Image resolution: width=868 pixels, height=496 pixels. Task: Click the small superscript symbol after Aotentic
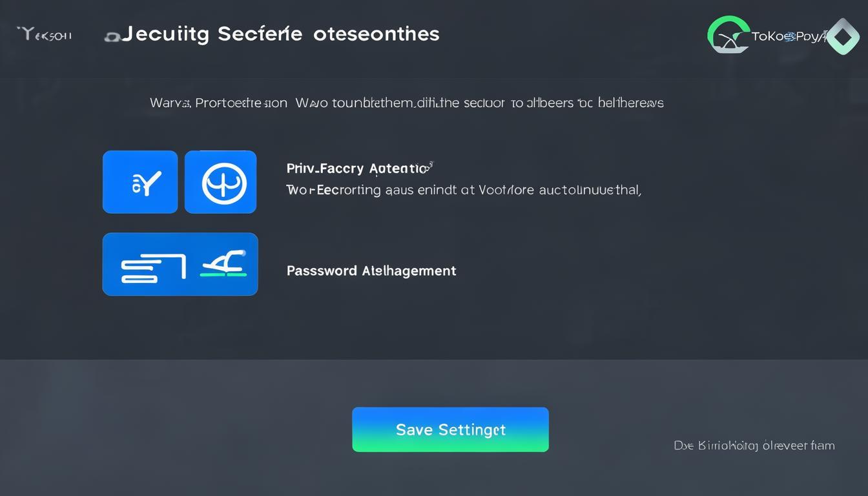click(430, 166)
